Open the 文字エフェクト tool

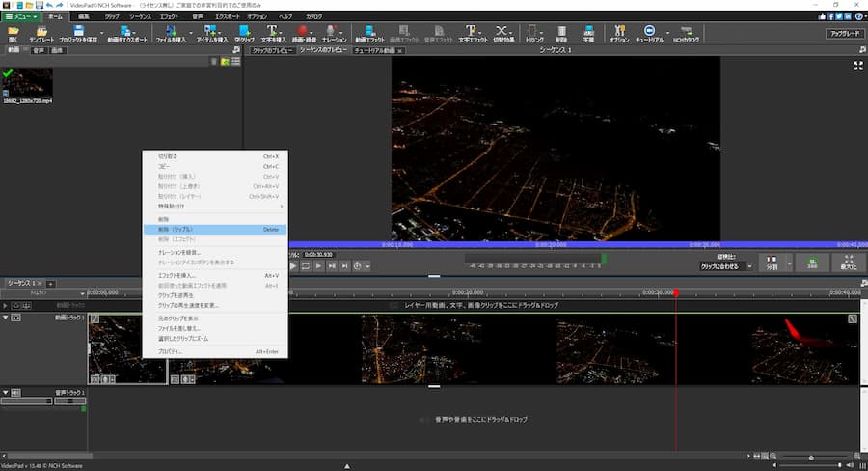[x=474, y=33]
